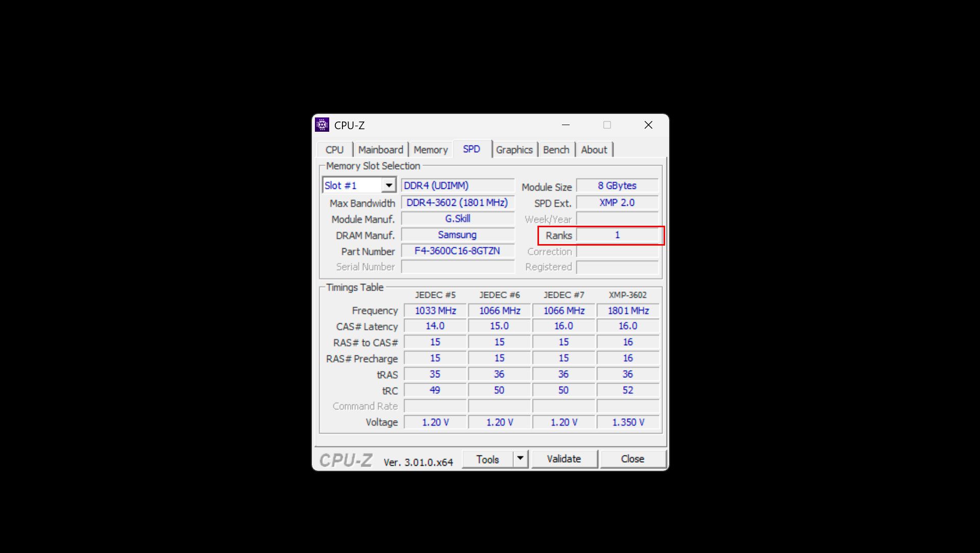Click the Close button at bottom

coord(632,459)
